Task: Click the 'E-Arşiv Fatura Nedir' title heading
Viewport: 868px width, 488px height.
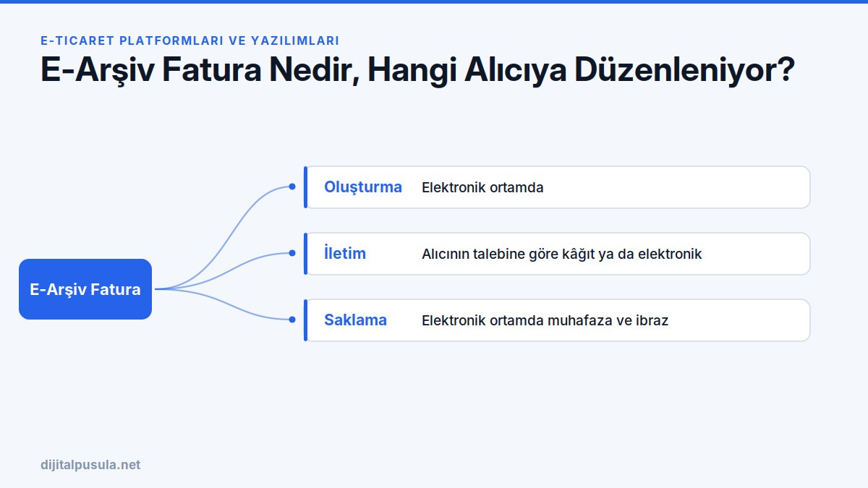Action: point(418,71)
